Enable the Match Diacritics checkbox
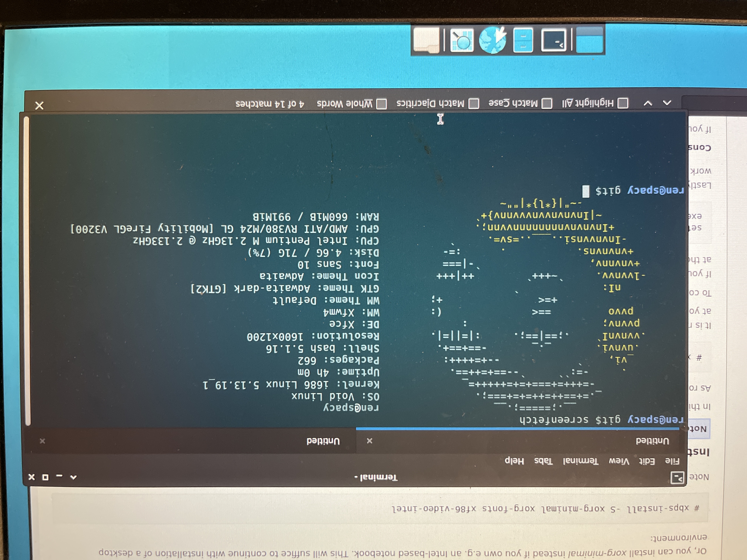747x560 pixels. point(474,104)
